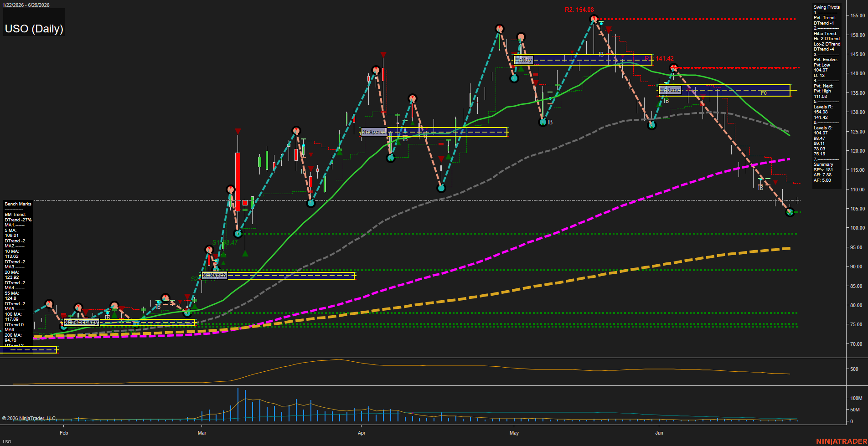
Task: Click the Swing Pivots panel heading
Action: point(827,7)
